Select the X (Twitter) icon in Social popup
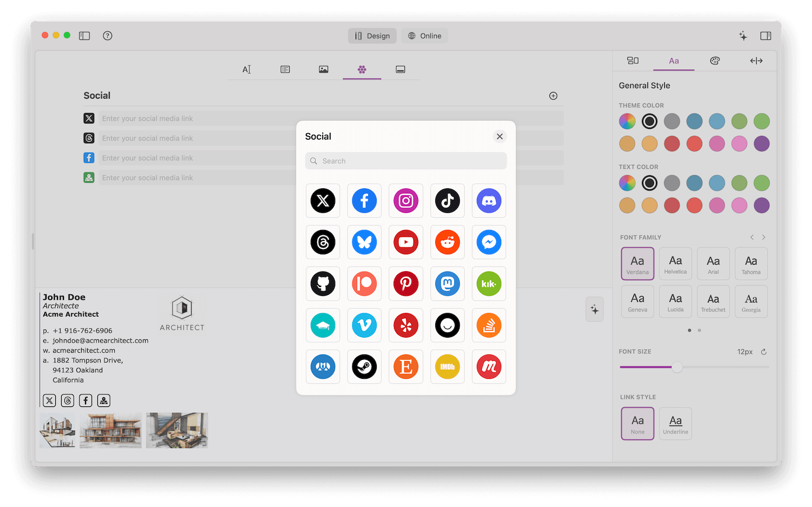This screenshot has height=507, width=812. click(323, 201)
